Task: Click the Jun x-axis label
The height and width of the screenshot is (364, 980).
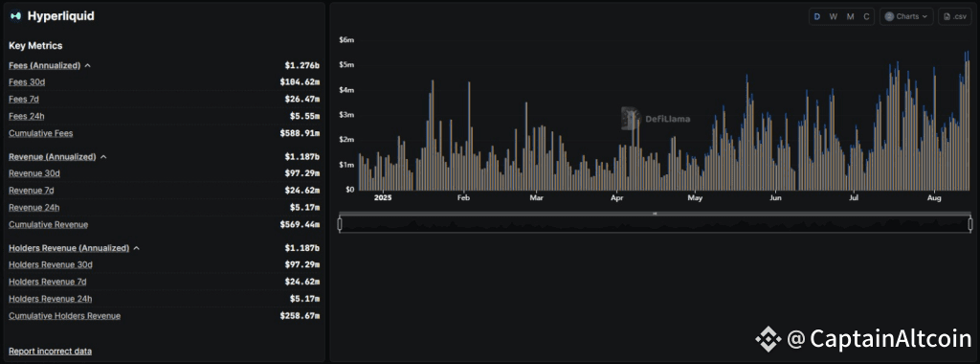Action: 775,197
